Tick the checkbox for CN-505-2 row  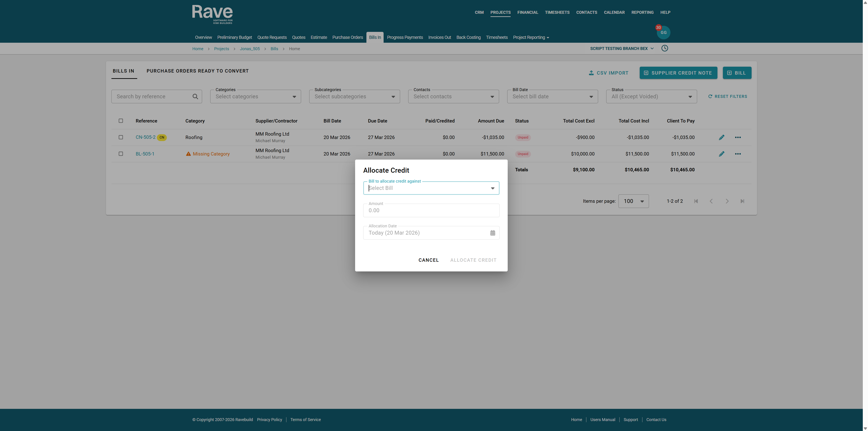[121, 137]
